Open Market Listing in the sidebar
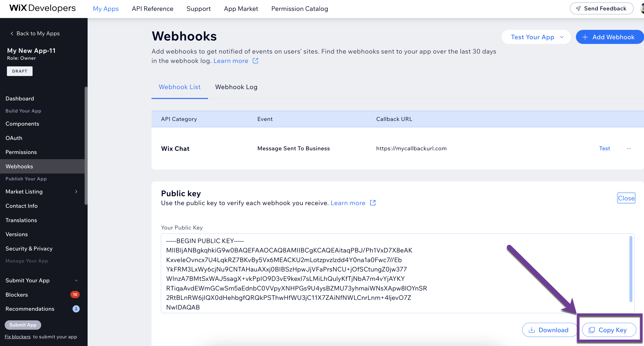The image size is (644, 346). [x=24, y=192]
